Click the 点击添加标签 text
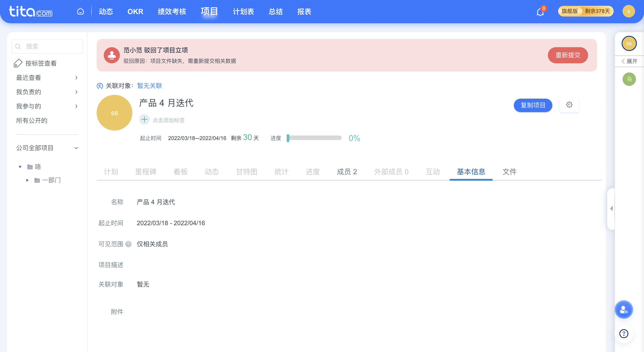The height and width of the screenshot is (352, 644). [x=169, y=120]
